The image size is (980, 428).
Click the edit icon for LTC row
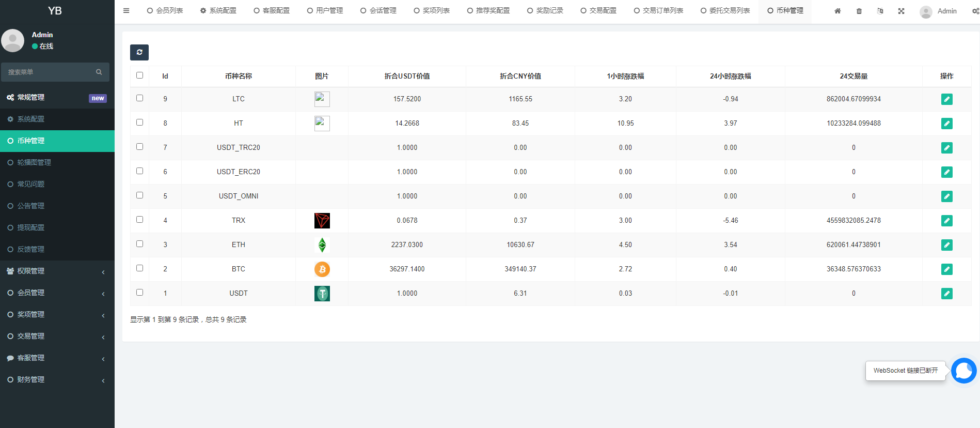(946, 99)
